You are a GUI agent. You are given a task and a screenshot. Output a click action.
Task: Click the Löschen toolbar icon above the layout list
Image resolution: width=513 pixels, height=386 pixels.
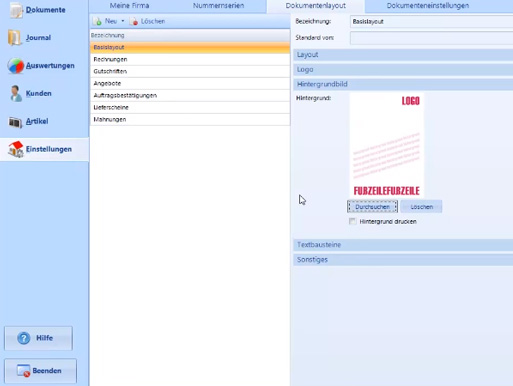[134, 21]
